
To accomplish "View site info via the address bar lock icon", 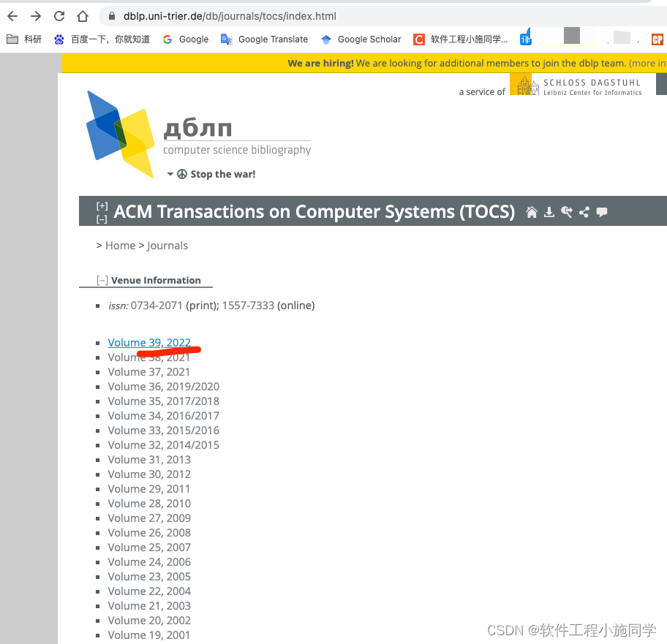I will click(112, 16).
